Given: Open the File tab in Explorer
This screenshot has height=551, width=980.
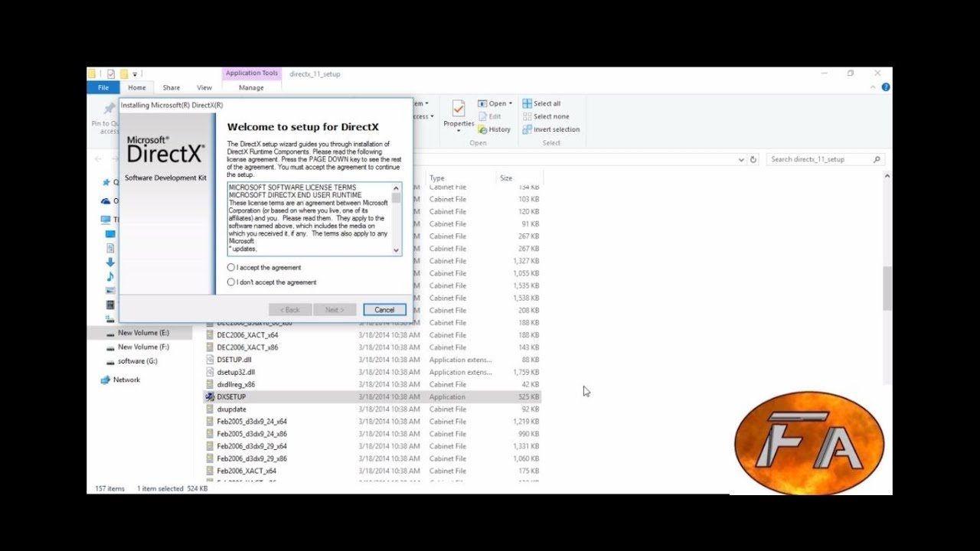Looking at the screenshot, I should tap(103, 88).
